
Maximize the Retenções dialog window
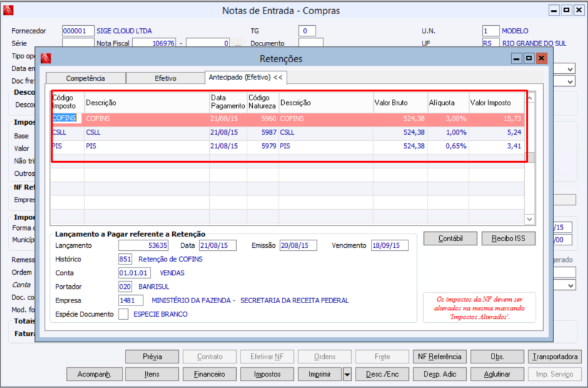[528, 58]
